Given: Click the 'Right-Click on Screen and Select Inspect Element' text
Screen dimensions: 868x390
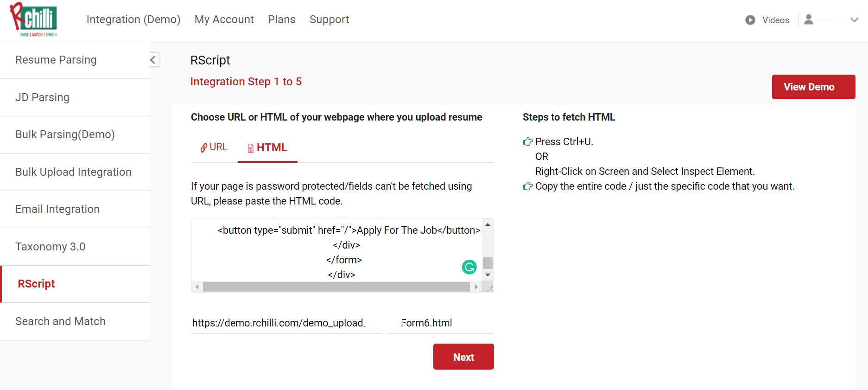Looking at the screenshot, I should click(x=645, y=171).
